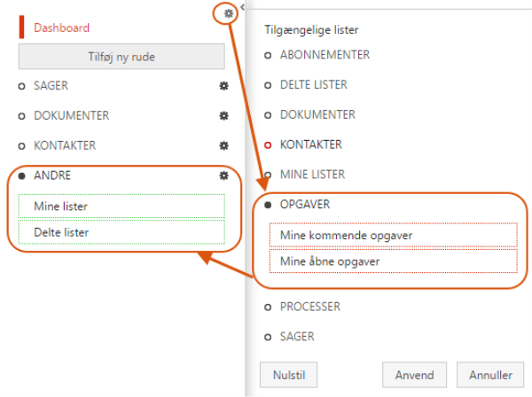Open settings gear for ANDRE section
The height and width of the screenshot is (397, 532).
pos(224,175)
